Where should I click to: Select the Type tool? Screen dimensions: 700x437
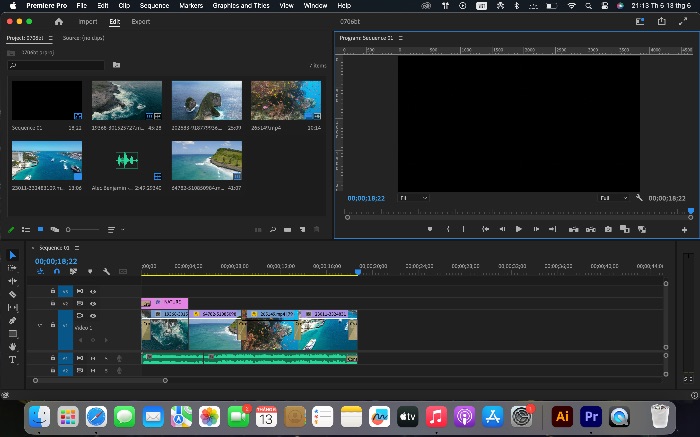click(12, 359)
